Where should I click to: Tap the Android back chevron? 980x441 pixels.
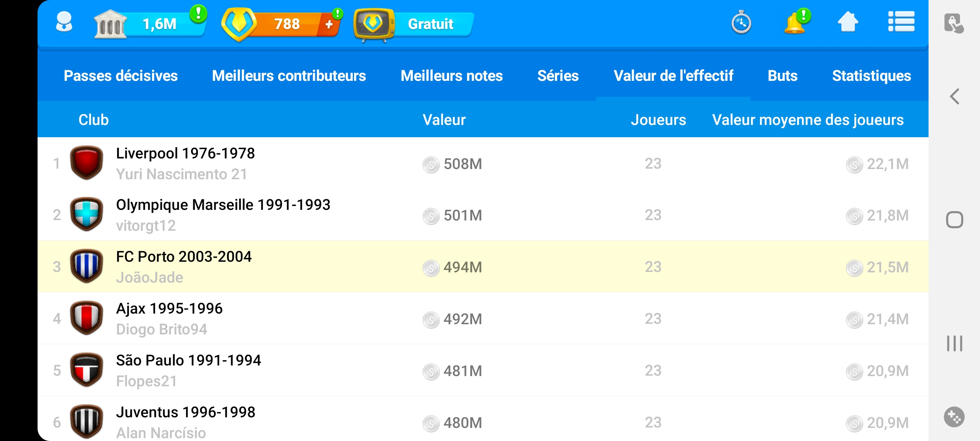(954, 97)
